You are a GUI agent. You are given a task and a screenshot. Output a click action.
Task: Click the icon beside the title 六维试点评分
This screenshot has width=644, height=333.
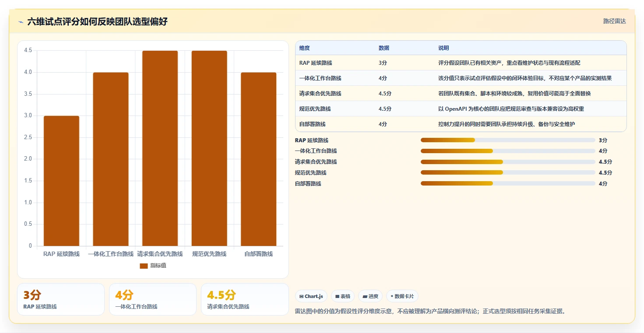[x=21, y=22]
